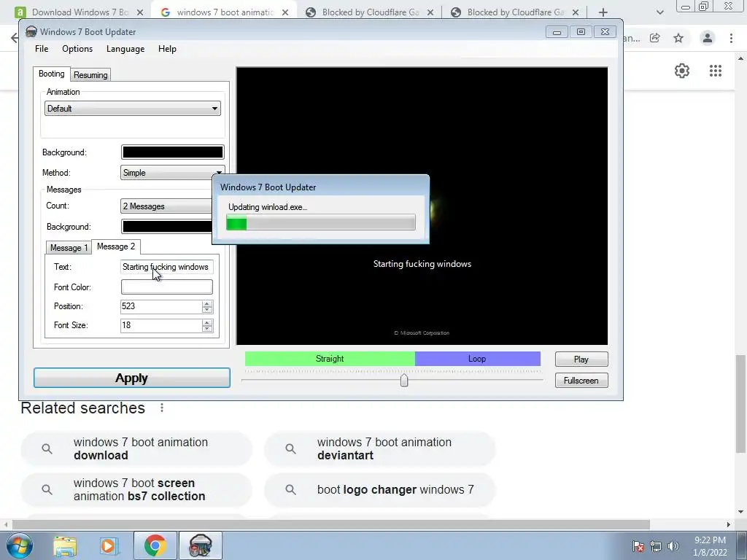Expand the Method Simple dropdown
This screenshot has width=747, height=560.
click(x=172, y=173)
